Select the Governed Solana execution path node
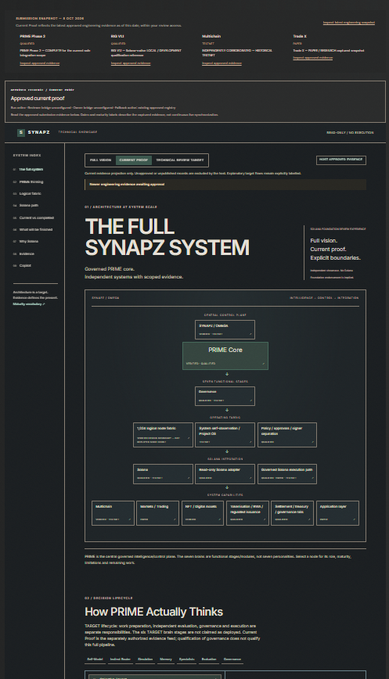This screenshot has height=679, width=389. click(x=287, y=474)
